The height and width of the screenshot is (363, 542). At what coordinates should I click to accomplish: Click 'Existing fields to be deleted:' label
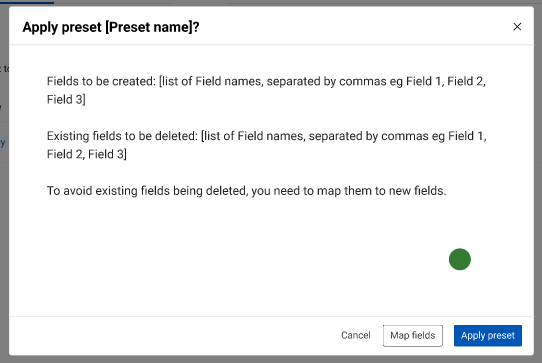point(122,136)
